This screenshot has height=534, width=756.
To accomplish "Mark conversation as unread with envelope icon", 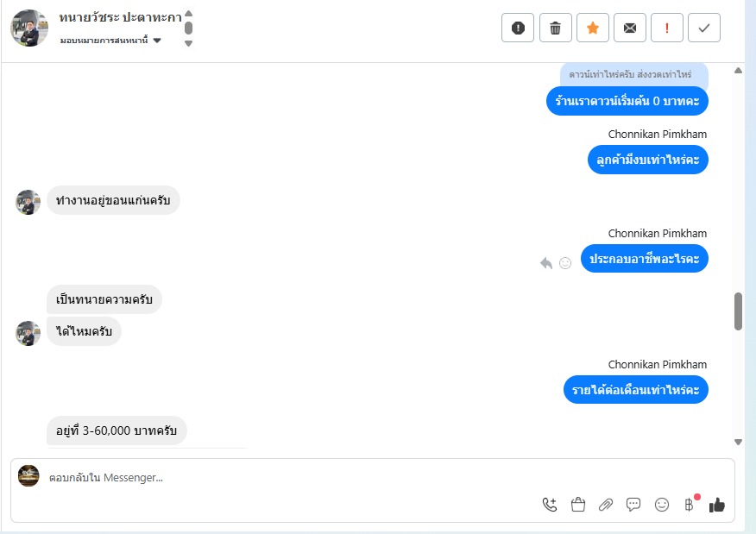I will click(630, 28).
